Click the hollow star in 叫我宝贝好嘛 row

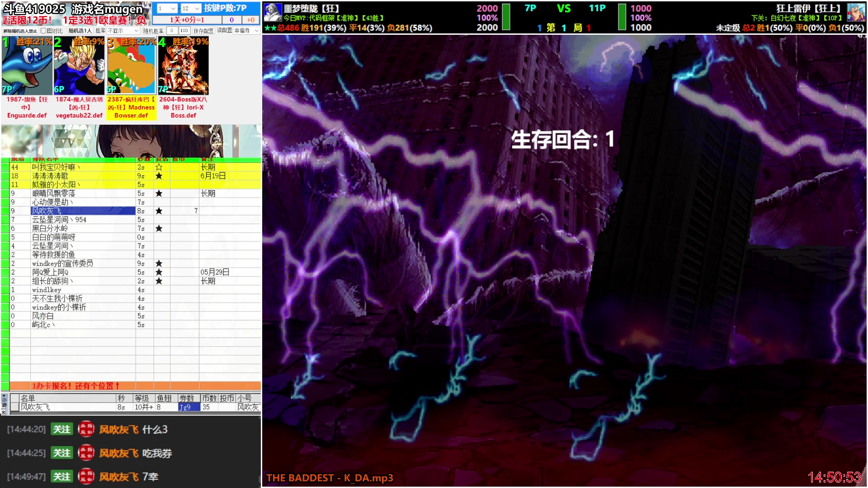point(159,167)
